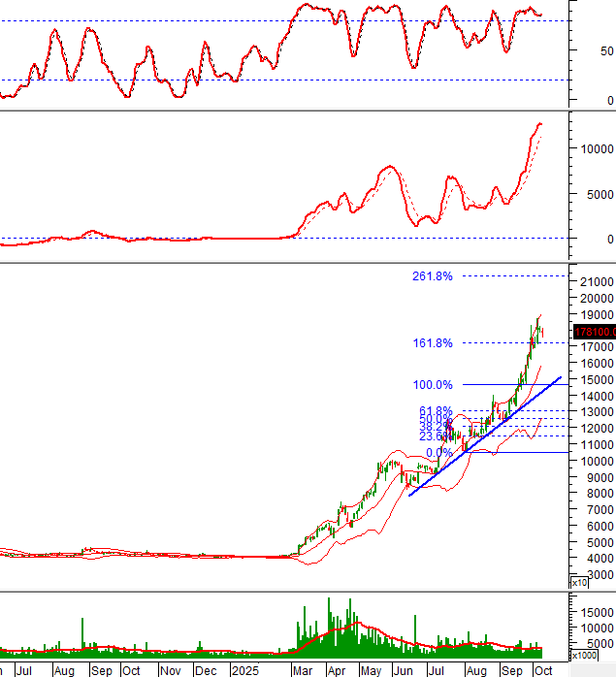Select the 50 level on the top oscillator axis

click(605, 50)
